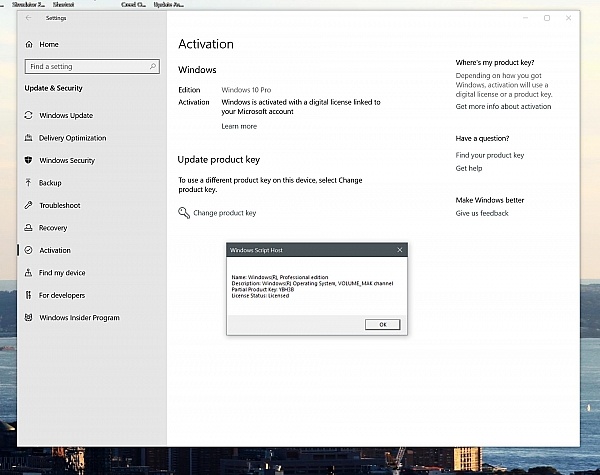Click the Find my device icon
The width and height of the screenshot is (600, 475).
28,273
